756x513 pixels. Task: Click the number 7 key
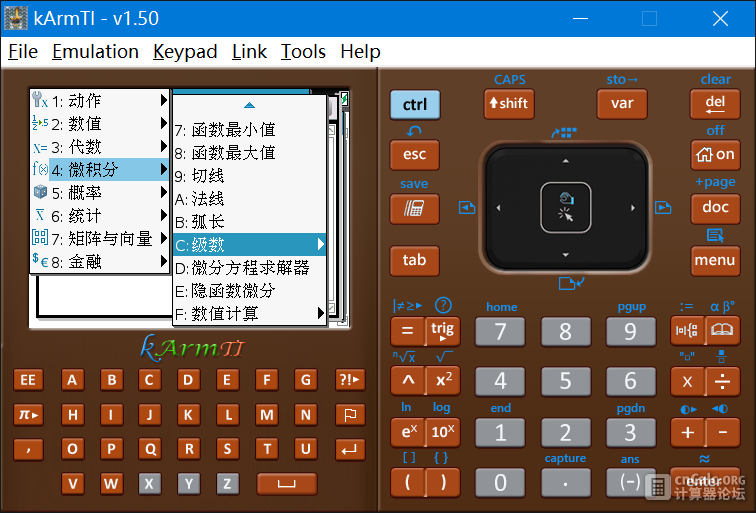[x=500, y=331]
